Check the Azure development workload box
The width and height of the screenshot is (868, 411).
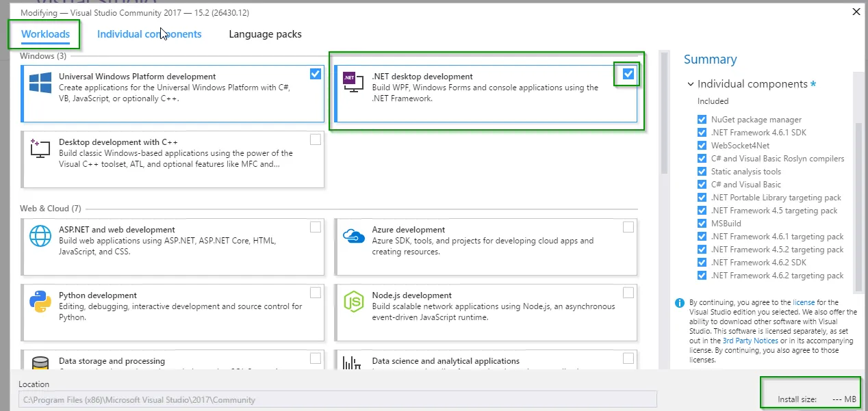(628, 227)
